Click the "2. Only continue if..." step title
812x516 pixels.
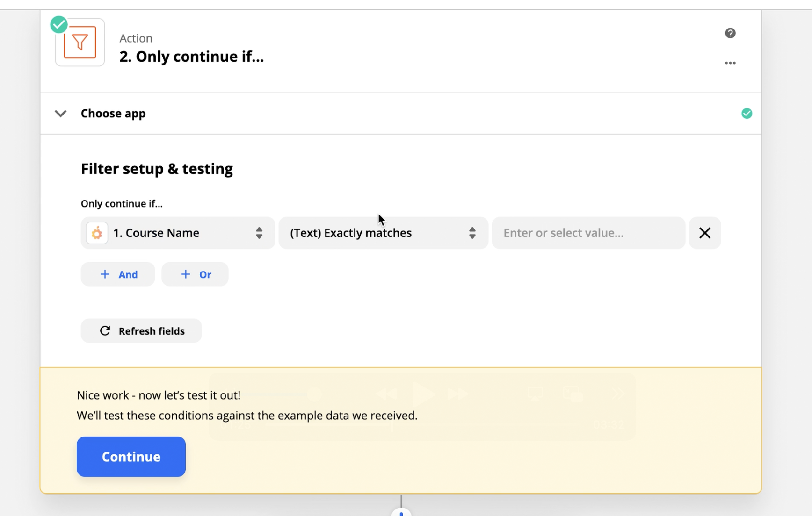(191, 57)
